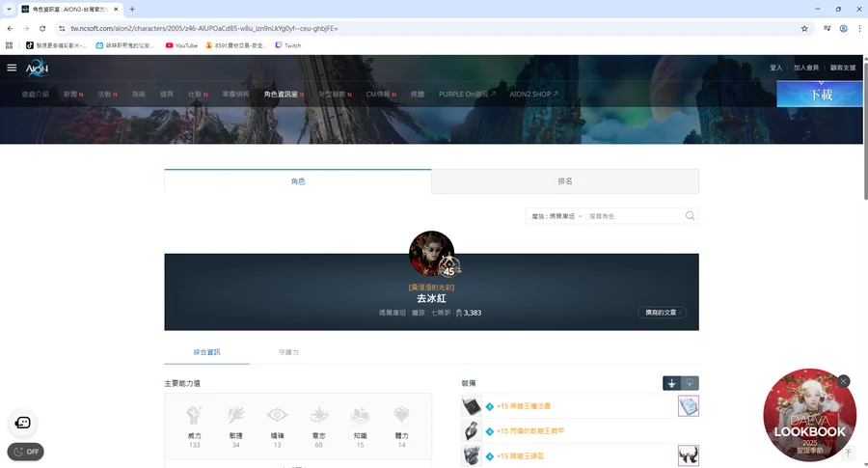Open the 守護力 tab
Screen dimensions: 868x468
tap(287, 352)
